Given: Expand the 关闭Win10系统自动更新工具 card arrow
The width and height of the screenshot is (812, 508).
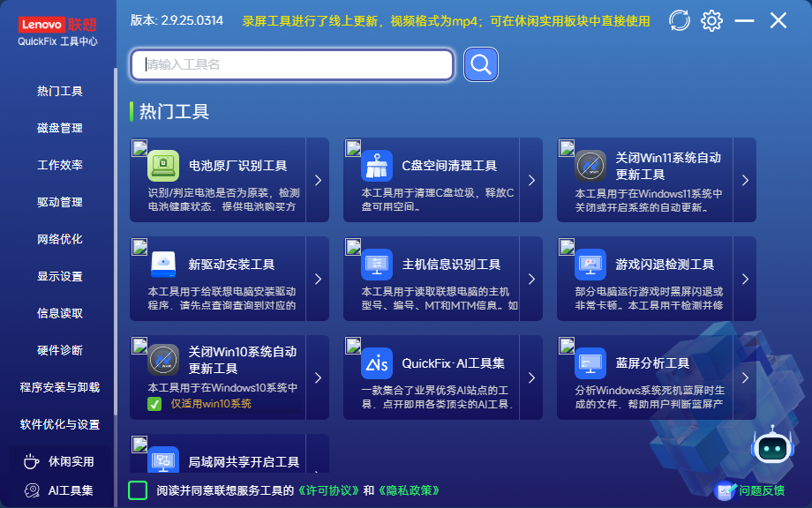Looking at the screenshot, I should (318, 377).
